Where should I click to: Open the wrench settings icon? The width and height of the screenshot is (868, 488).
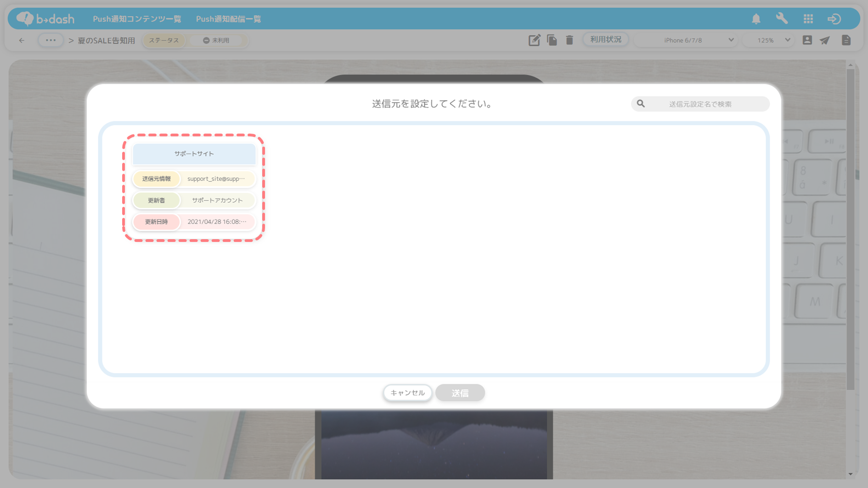tap(782, 18)
